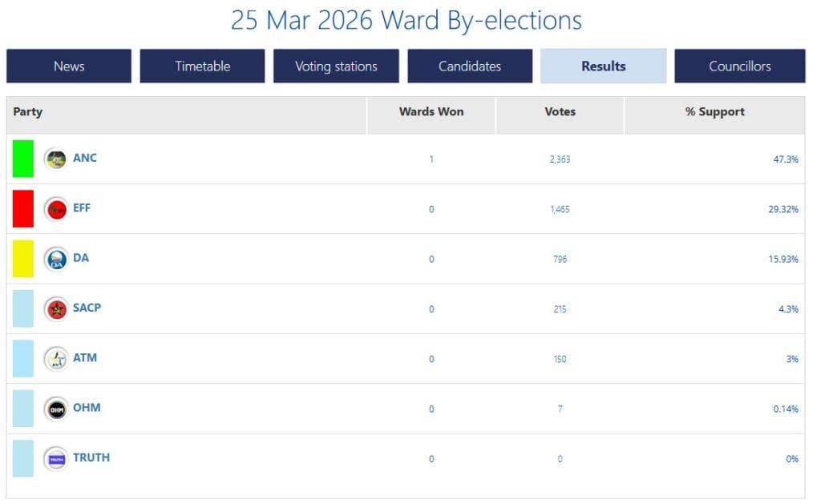Open the Candidates tab
The image size is (821, 504).
click(470, 67)
